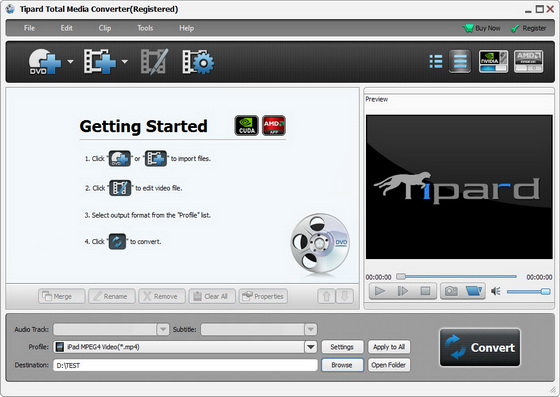The width and height of the screenshot is (560, 397).
Task: Mute audio with the speaker icon
Action: click(x=496, y=291)
